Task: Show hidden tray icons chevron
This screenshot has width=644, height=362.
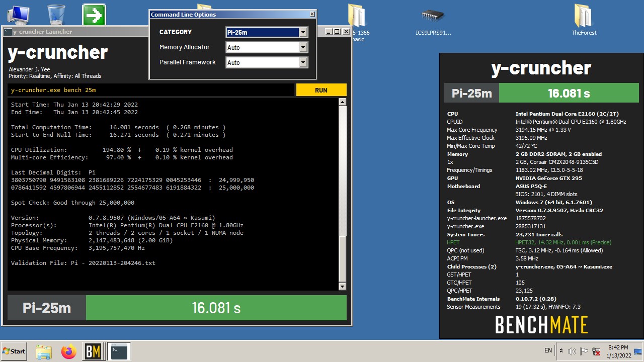Action: tap(561, 351)
